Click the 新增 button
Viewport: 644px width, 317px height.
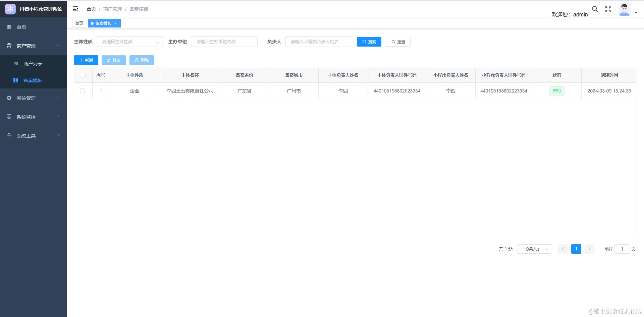86,60
